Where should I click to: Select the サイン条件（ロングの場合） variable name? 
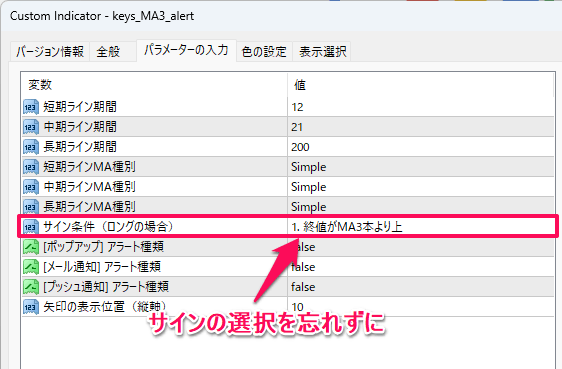tap(109, 227)
